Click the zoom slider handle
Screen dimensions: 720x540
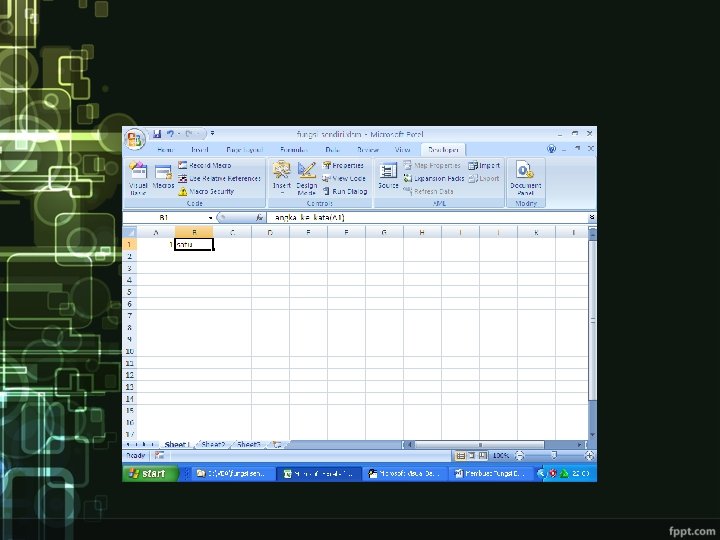(x=554, y=456)
